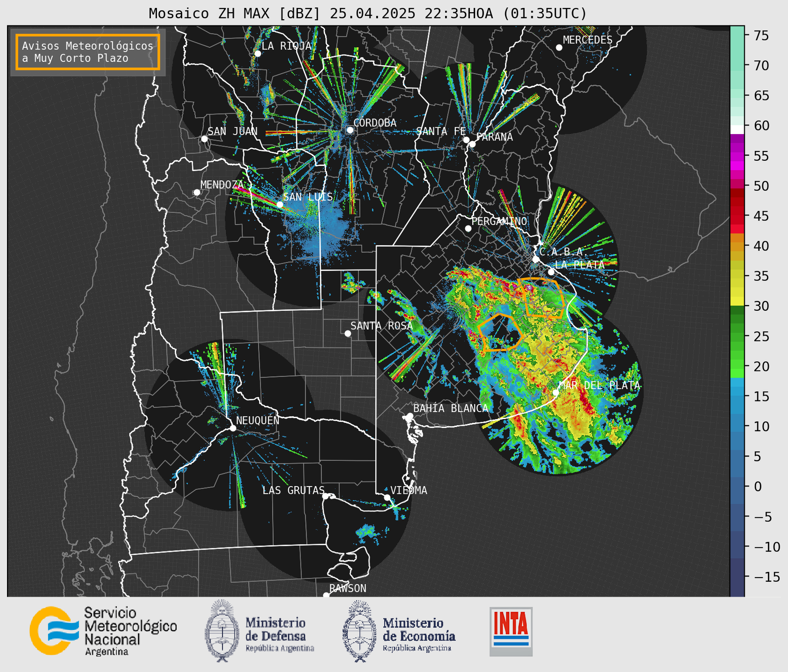Click the PERGAMINO city marker dot
Image resolution: width=788 pixels, height=672 pixels.
pyautogui.click(x=468, y=229)
